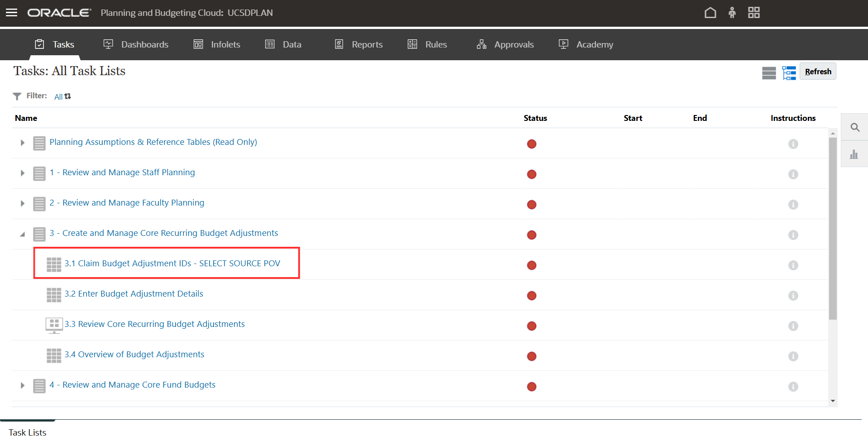Image resolution: width=868 pixels, height=446 pixels.
Task: Click the Status column header
Action: coord(535,118)
